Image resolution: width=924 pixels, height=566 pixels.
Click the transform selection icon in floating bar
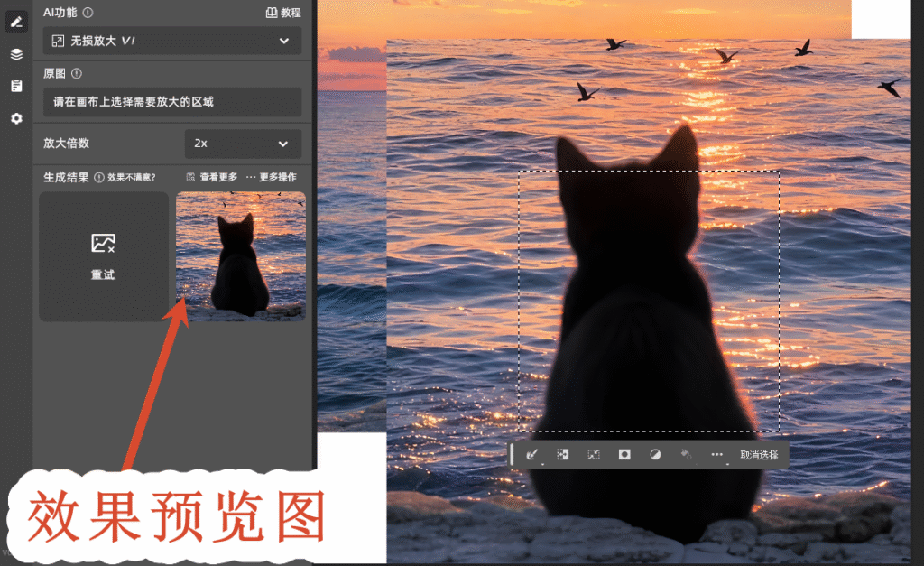point(563,455)
